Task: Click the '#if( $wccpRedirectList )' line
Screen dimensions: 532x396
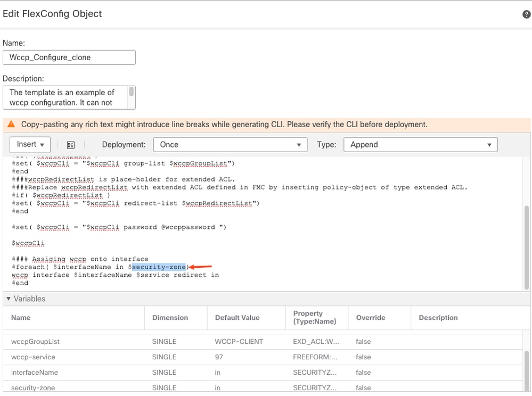Action: [x=61, y=195]
